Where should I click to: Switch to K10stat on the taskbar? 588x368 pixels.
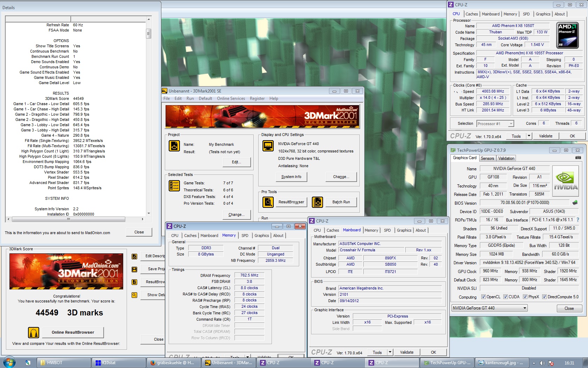(119, 363)
